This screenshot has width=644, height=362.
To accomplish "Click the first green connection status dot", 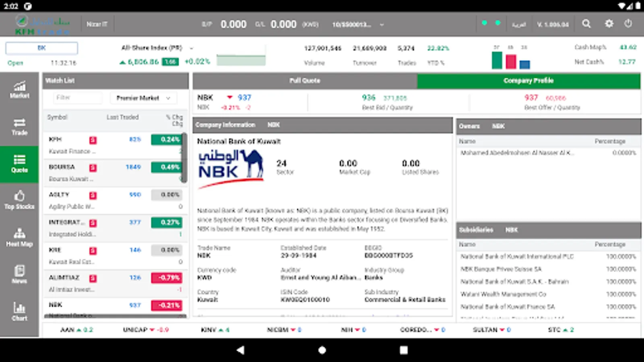I will (485, 23).
